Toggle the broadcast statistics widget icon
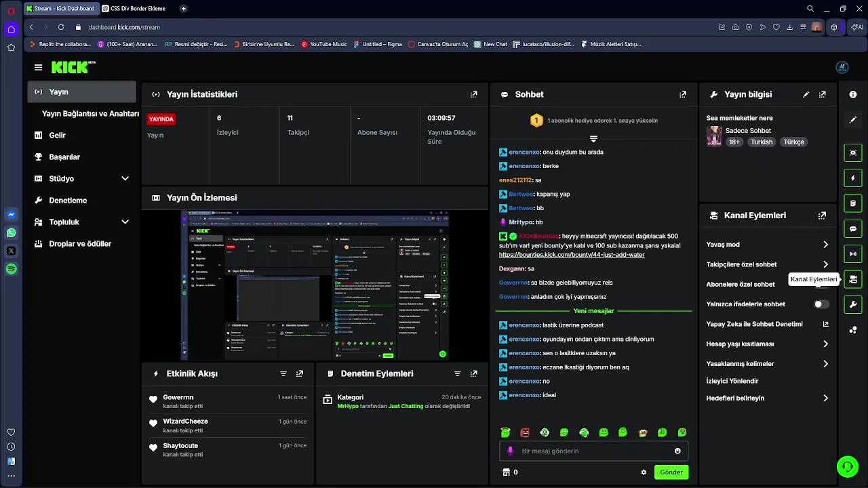 click(853, 254)
